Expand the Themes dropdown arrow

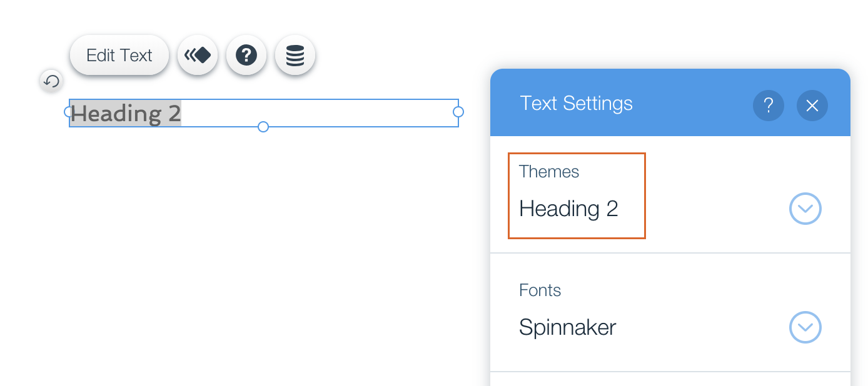805,209
